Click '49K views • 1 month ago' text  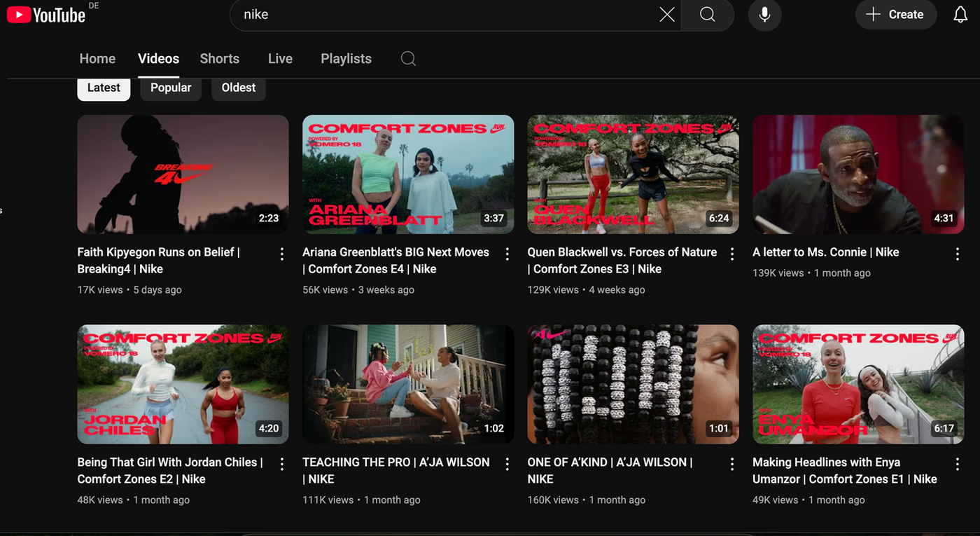[808, 500]
